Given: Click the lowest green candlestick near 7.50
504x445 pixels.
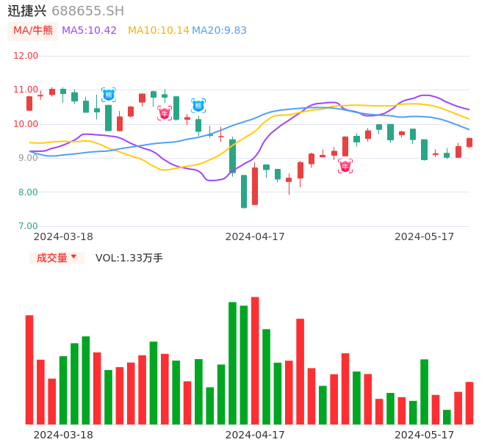Looking at the screenshot, I should click(x=244, y=192).
